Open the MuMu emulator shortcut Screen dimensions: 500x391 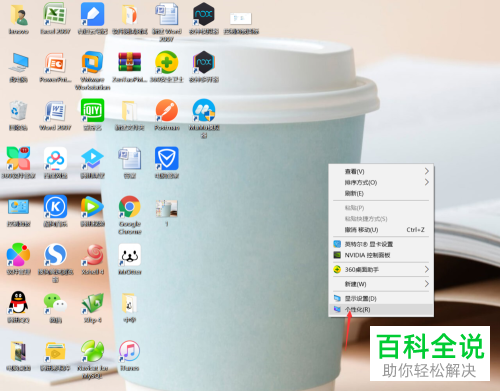click(204, 110)
